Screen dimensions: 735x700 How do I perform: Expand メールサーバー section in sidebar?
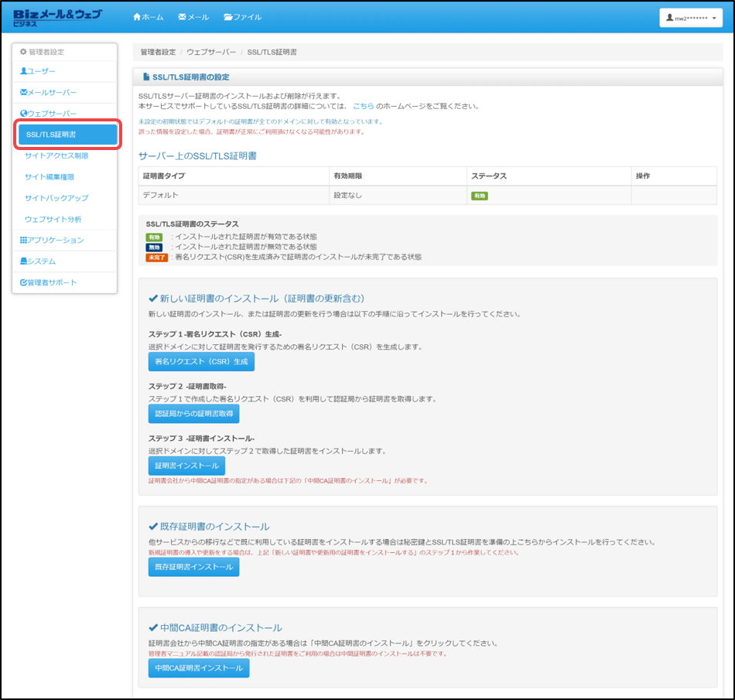coord(48,92)
